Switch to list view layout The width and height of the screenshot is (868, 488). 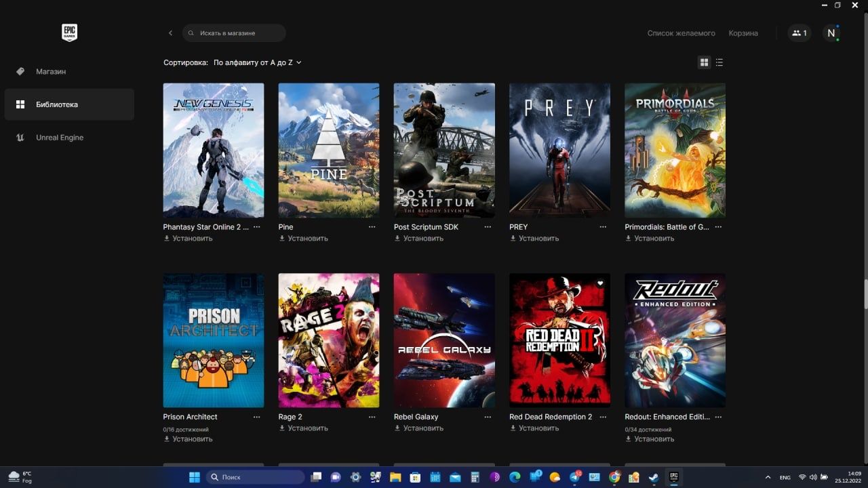click(719, 62)
